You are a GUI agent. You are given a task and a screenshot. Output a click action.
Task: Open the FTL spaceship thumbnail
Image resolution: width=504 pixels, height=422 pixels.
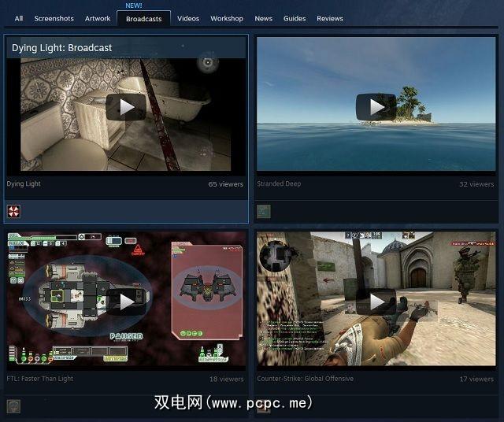(x=126, y=299)
